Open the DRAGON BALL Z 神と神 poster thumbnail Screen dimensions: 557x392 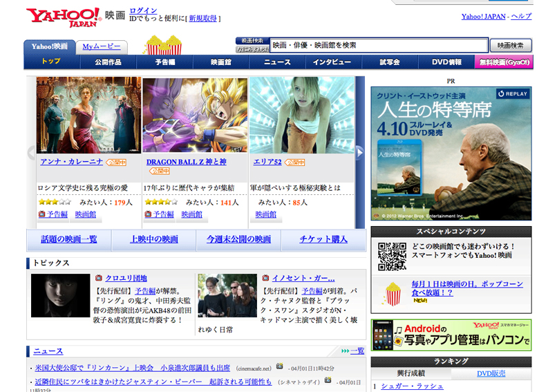click(x=195, y=115)
